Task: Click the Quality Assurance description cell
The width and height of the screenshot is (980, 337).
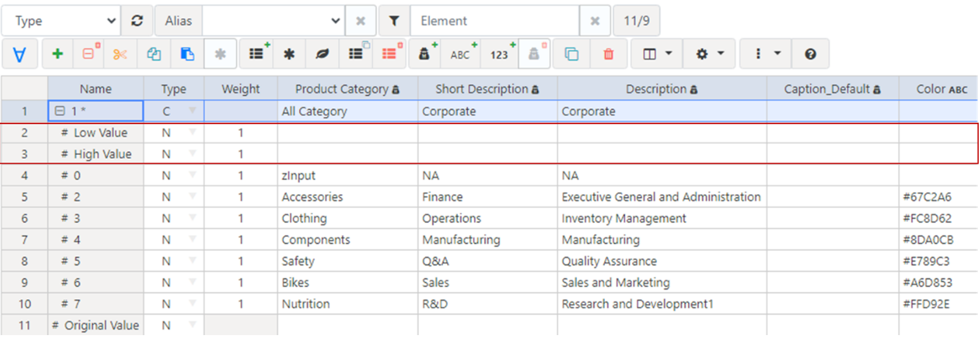Action: click(x=662, y=261)
